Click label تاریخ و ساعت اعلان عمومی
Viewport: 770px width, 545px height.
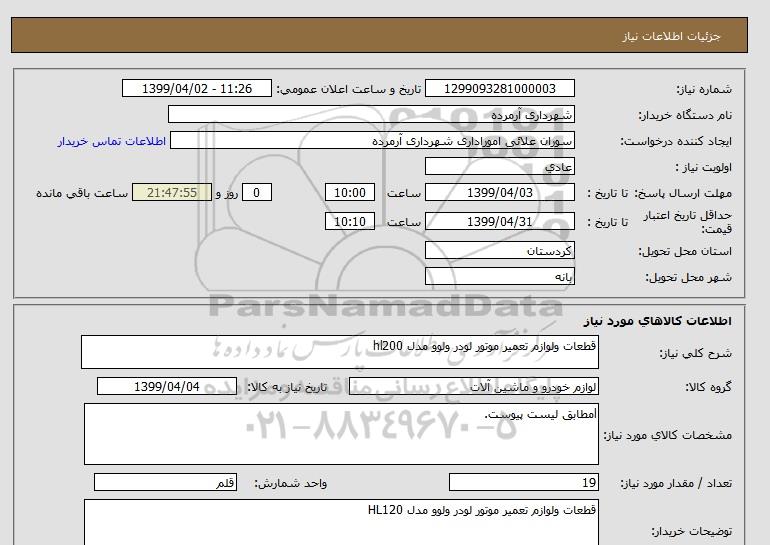[x=349, y=89]
